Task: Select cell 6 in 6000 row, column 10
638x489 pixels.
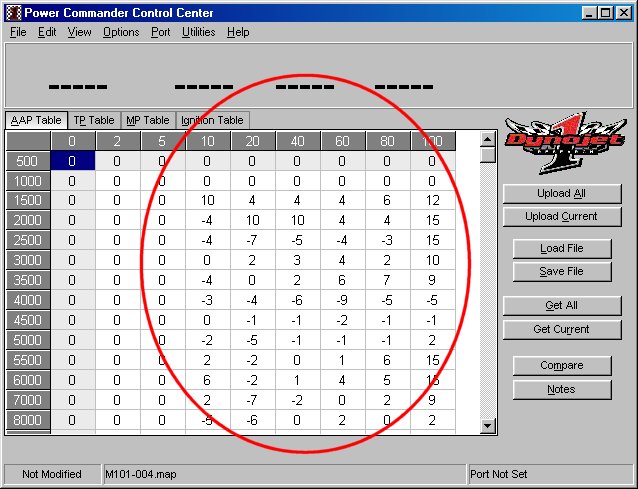Action: coord(208,380)
